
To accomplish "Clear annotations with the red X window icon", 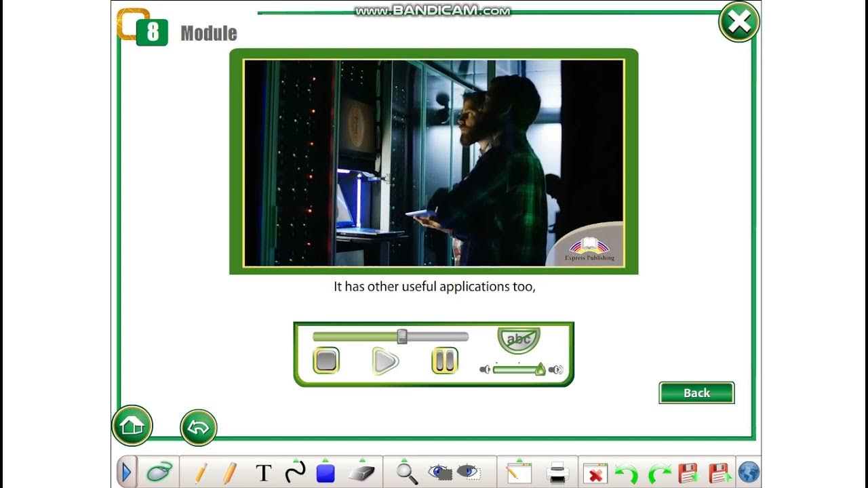I will [x=595, y=473].
